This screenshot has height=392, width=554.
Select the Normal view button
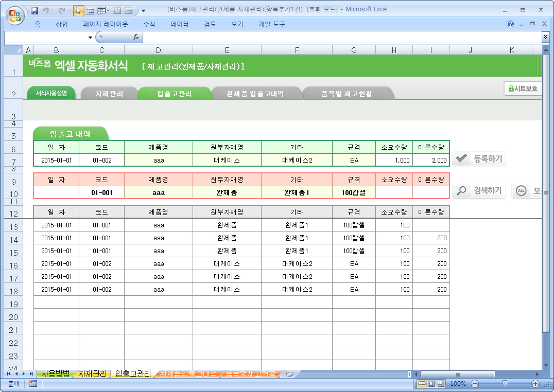[x=422, y=384]
